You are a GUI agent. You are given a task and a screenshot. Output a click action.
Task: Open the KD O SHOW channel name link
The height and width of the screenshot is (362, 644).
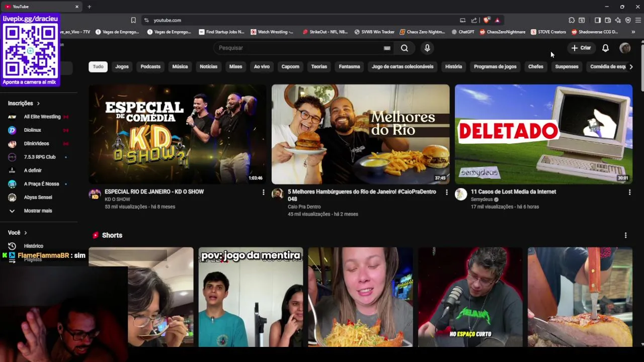pos(117,199)
